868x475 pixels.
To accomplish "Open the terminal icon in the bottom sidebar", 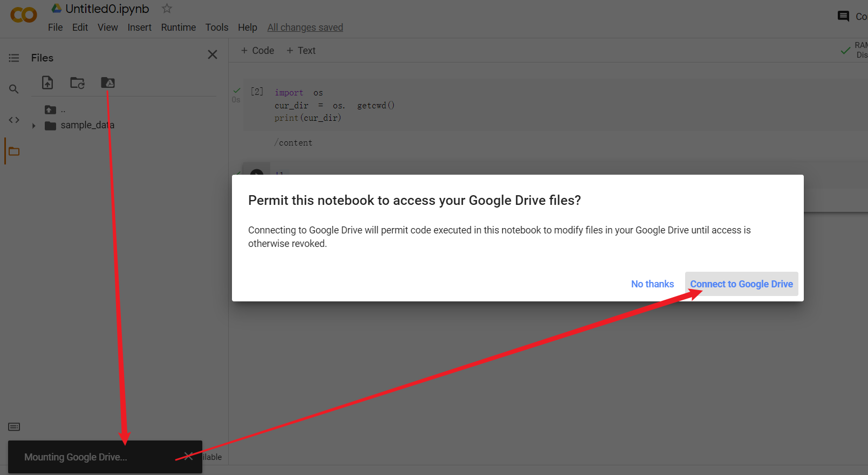I will 14,427.
